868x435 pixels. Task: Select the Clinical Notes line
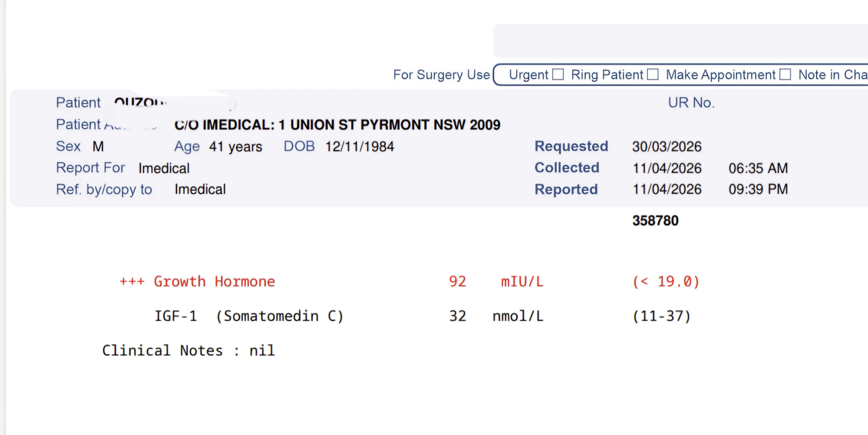pyautogui.click(x=189, y=351)
